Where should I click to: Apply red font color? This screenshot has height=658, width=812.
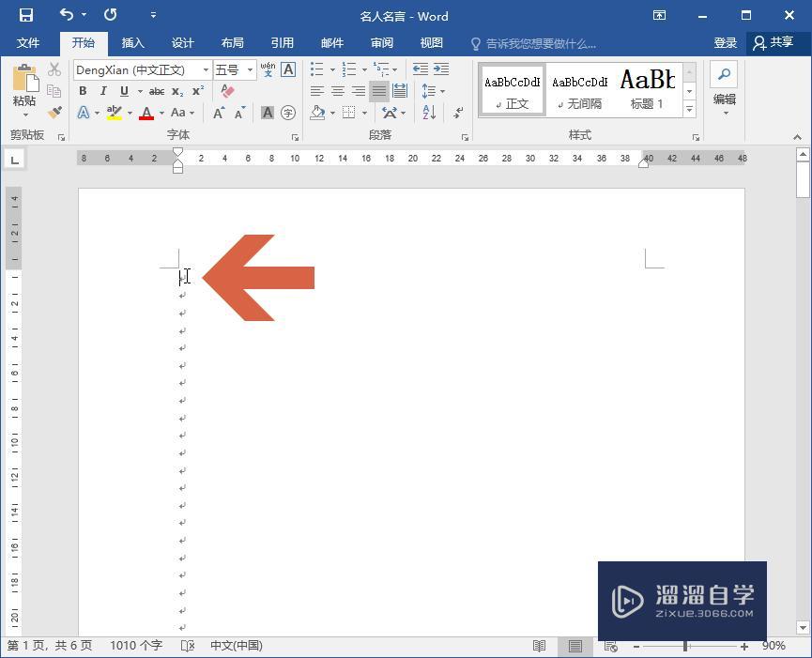click(x=146, y=113)
